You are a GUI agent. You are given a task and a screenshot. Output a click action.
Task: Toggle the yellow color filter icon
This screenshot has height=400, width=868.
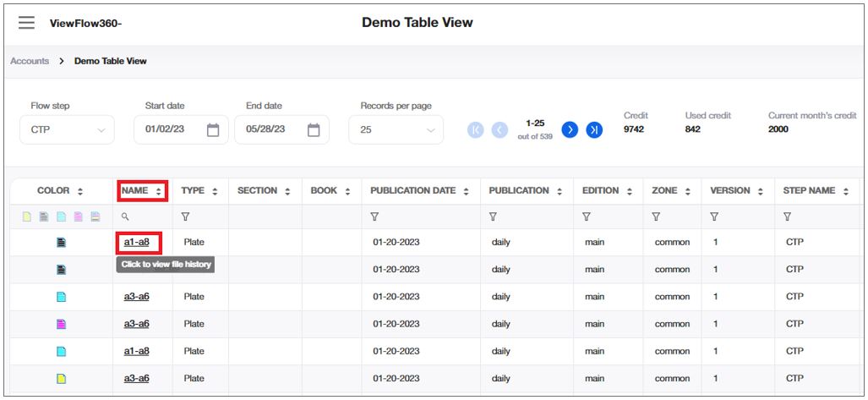pyautogui.click(x=27, y=217)
